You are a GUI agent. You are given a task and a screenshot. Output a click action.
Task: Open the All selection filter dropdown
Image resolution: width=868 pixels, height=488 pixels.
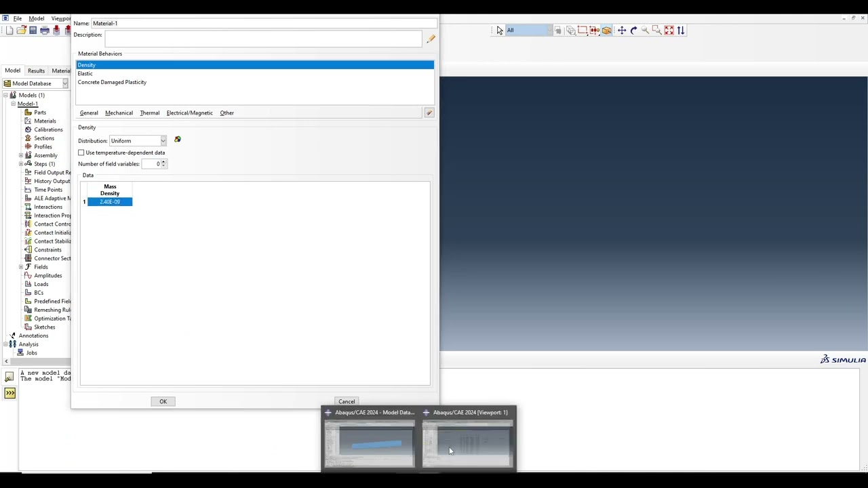[529, 30]
